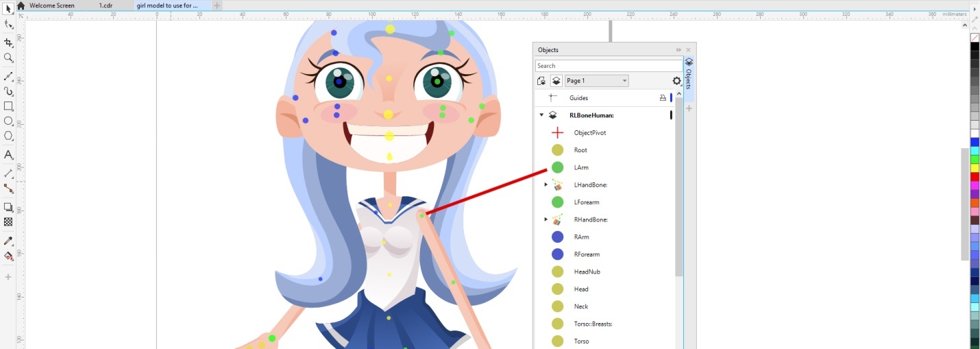Toggle print state of Guides layer
Viewport: 980px width, 349px height.
point(663,98)
